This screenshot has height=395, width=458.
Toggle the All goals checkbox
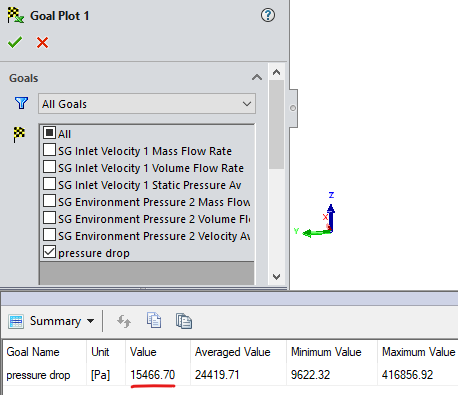click(x=49, y=133)
